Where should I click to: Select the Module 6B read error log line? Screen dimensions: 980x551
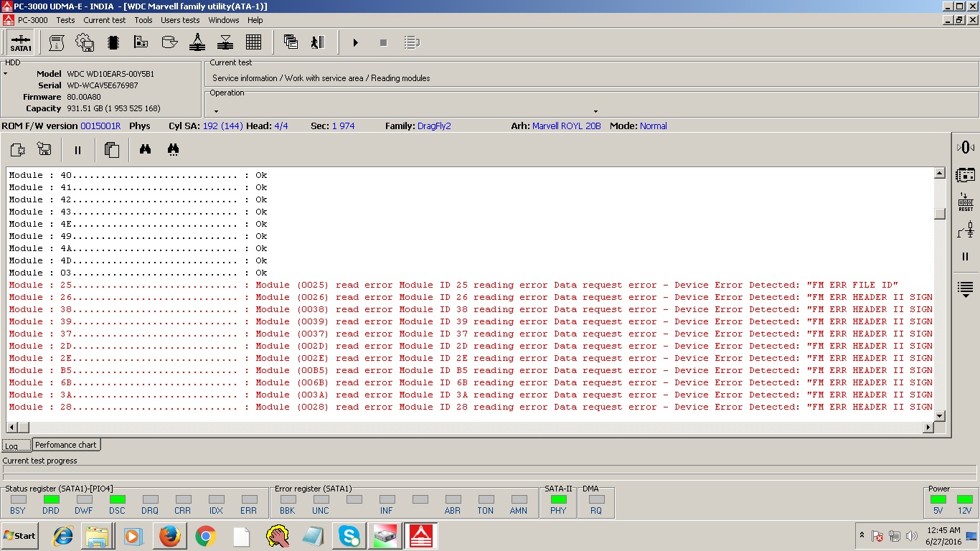[x=470, y=382]
